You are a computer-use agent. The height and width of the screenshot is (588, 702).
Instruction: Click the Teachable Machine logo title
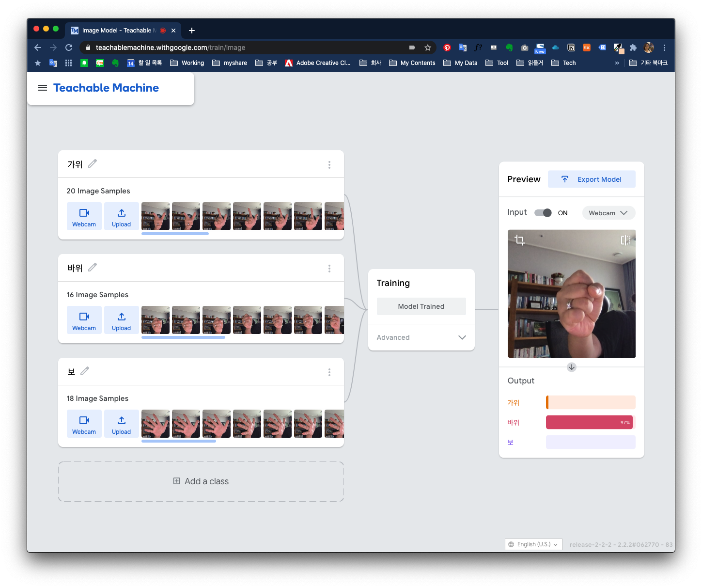(106, 88)
